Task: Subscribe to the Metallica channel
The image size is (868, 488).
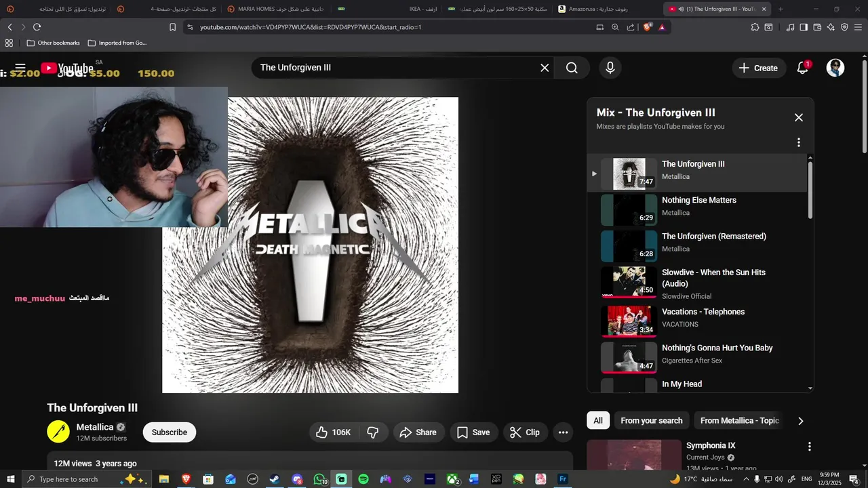Action: tap(170, 432)
